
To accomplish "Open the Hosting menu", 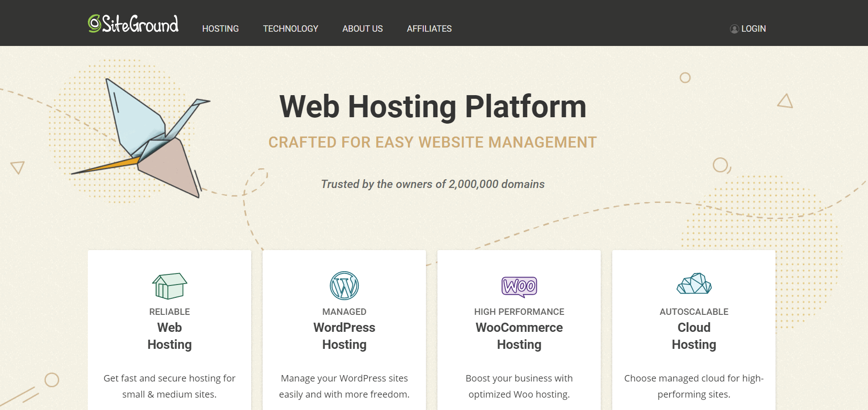I will 220,28.
